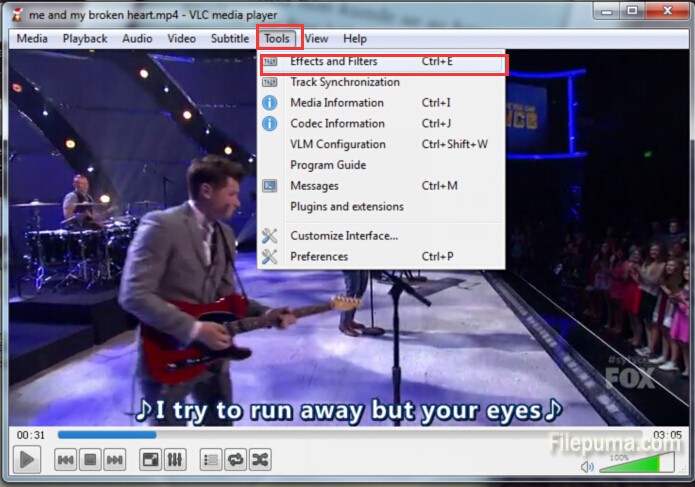
Task: Skip to next media track
Action: (115, 460)
